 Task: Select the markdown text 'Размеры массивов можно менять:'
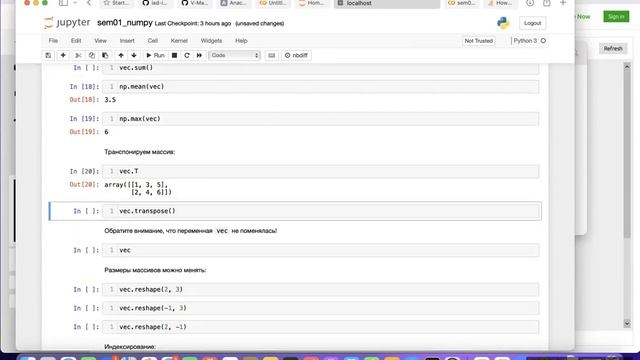tap(155, 270)
